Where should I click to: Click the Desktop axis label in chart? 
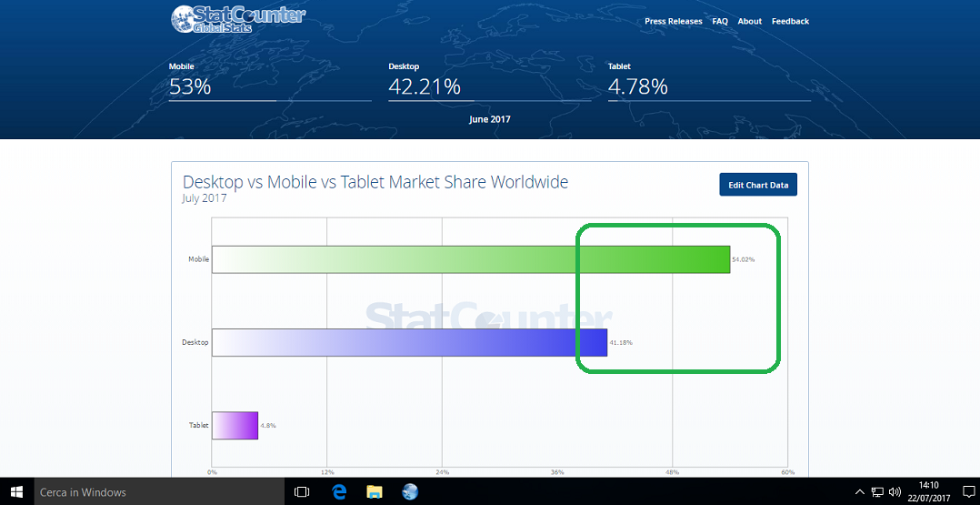(195, 342)
